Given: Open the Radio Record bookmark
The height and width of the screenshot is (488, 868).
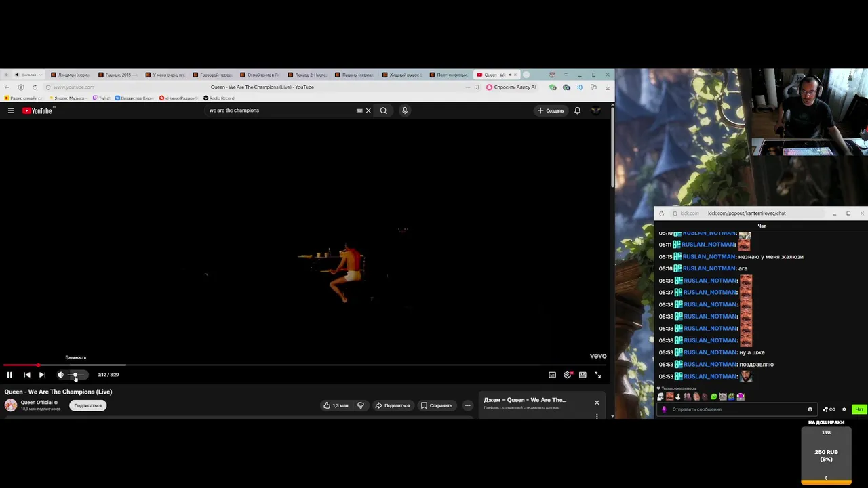Looking at the screenshot, I should click(218, 98).
